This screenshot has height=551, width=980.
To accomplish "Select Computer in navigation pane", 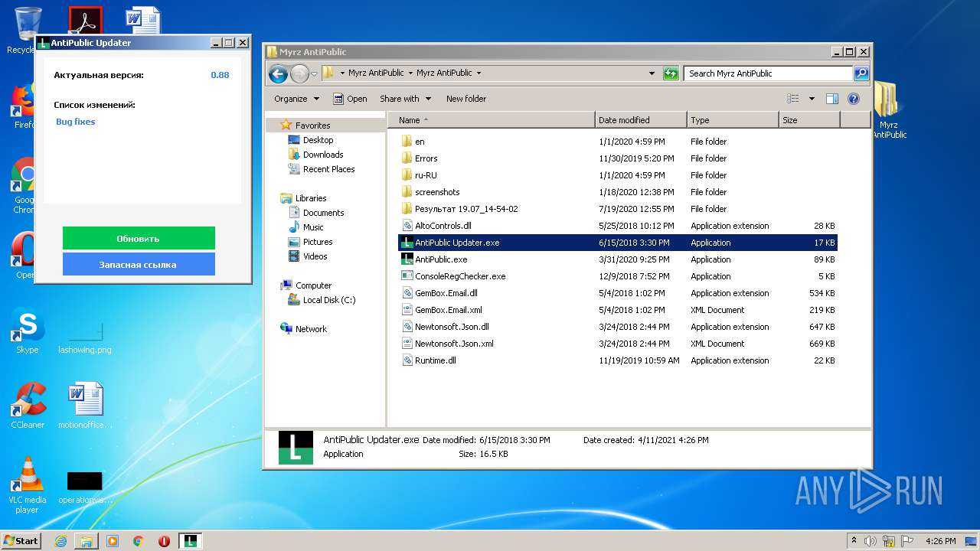I will 313,285.
